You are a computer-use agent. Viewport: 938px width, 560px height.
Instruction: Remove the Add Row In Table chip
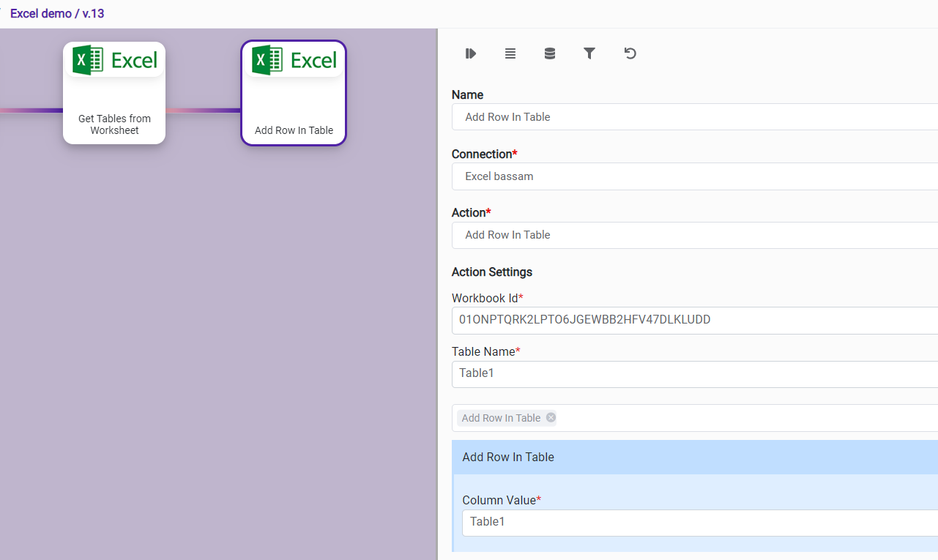(551, 417)
